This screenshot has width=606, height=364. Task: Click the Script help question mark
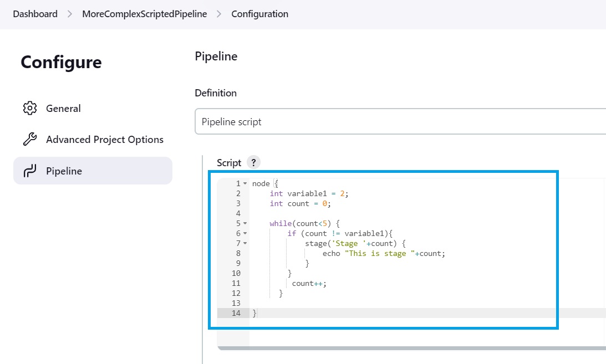point(253,162)
